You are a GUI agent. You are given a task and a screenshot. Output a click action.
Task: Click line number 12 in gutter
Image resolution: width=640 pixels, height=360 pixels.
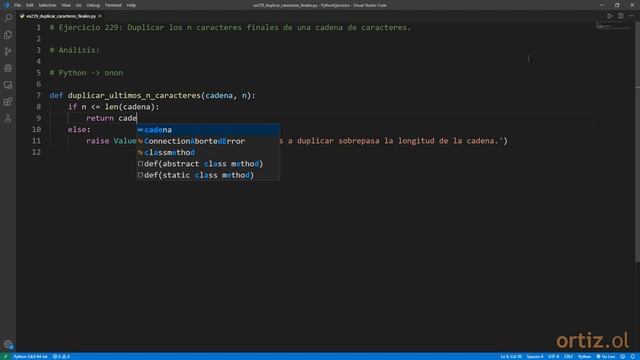36,152
